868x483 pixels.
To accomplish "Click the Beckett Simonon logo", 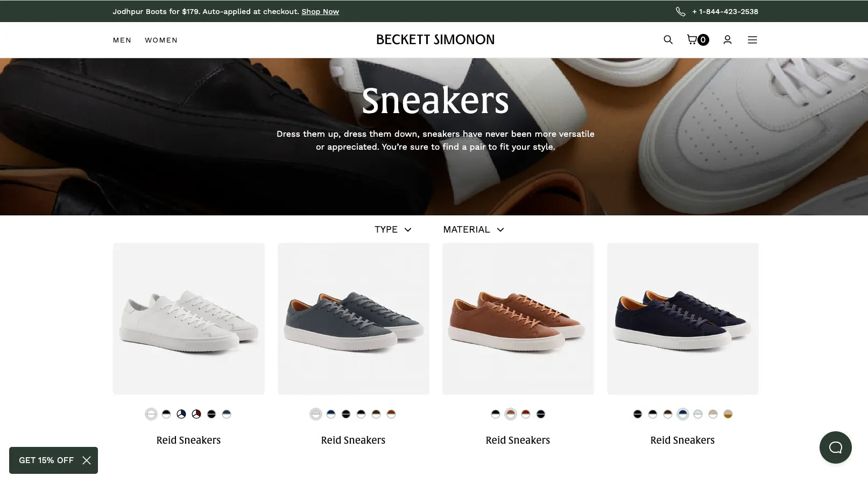I will click(435, 39).
